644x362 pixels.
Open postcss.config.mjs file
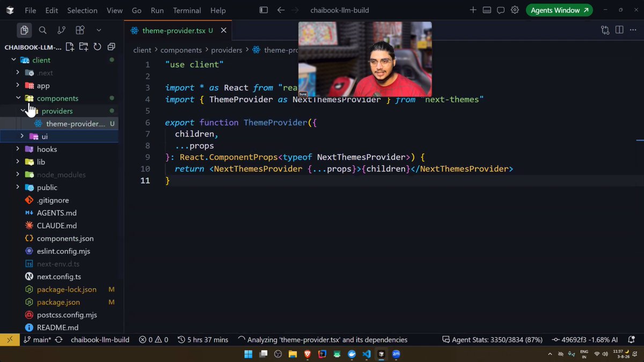click(x=59, y=315)
